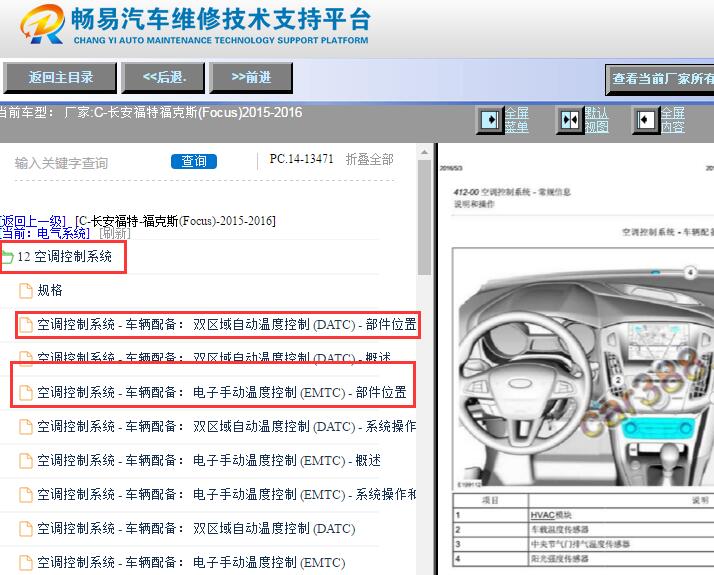Click the blue 查询 search button
The height and width of the screenshot is (575, 714).
point(194,162)
